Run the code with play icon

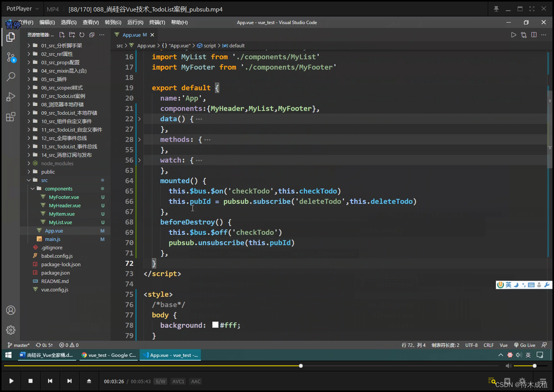514,35
